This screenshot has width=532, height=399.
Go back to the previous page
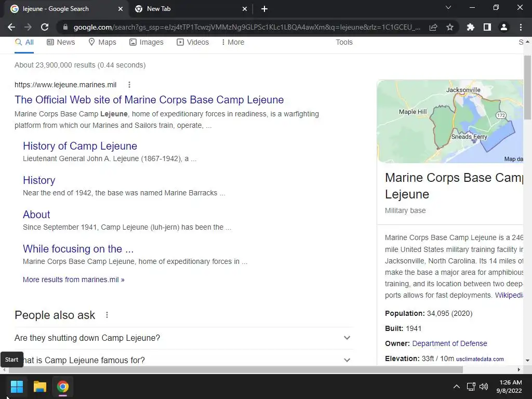(11, 27)
